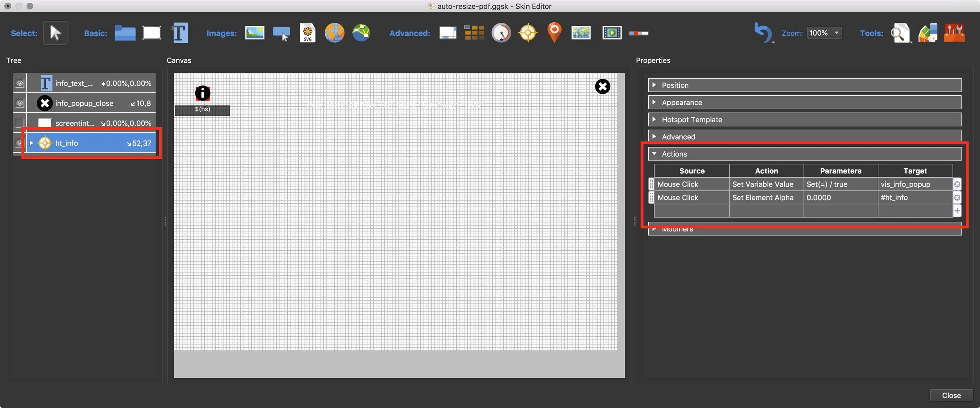Screen dimensions: 980x408
Task: Toggle visibility of info_text element
Action: 20,83
